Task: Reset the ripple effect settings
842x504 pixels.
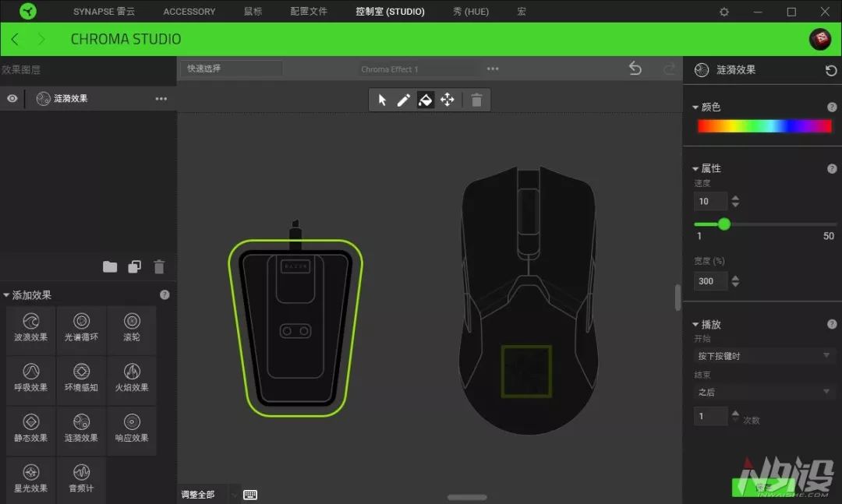Action: point(831,70)
